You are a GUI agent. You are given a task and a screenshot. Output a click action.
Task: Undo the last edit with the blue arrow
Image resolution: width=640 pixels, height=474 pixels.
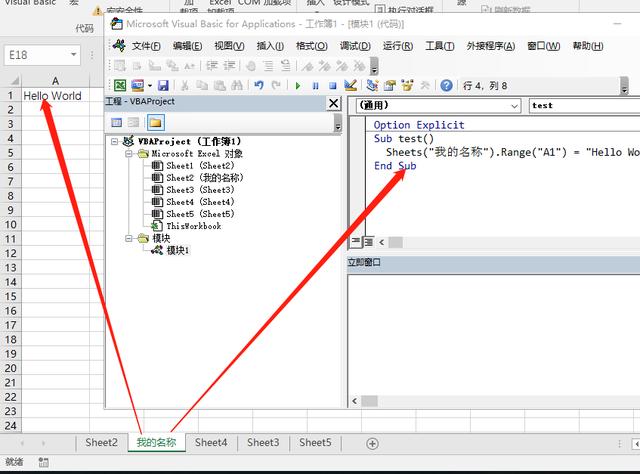[x=259, y=85]
